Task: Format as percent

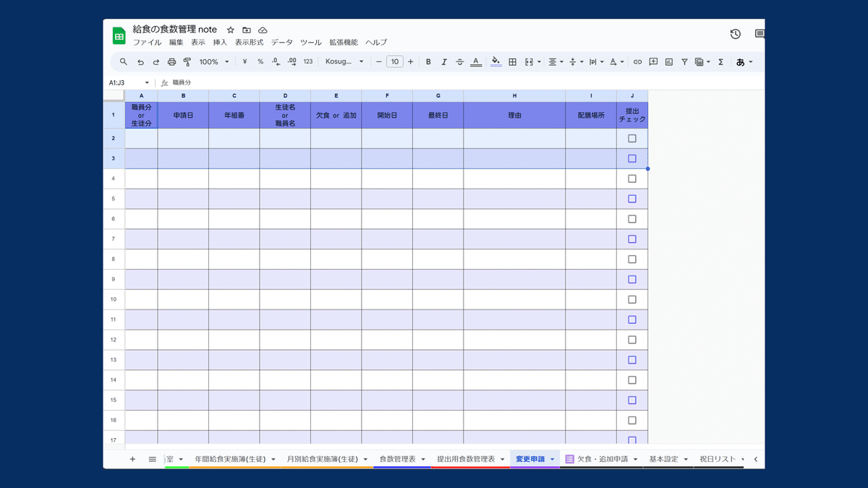Action: pos(260,62)
